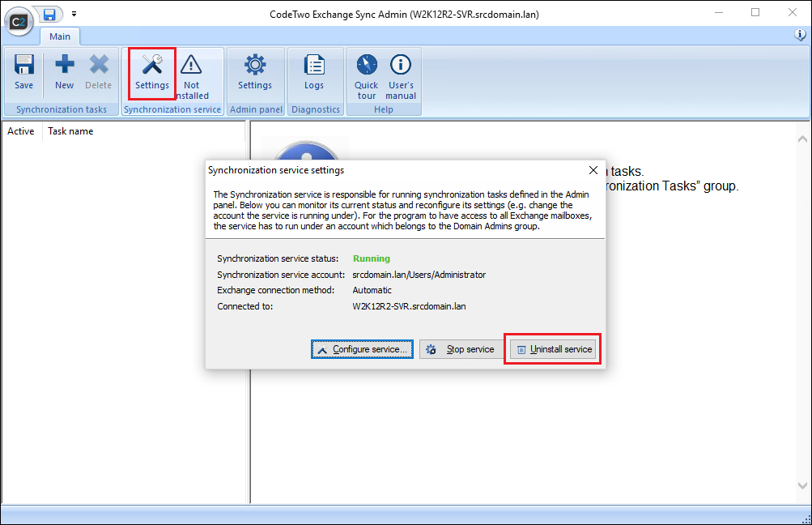Click the Task name column header
The width and height of the screenshot is (812, 525).
coord(70,130)
